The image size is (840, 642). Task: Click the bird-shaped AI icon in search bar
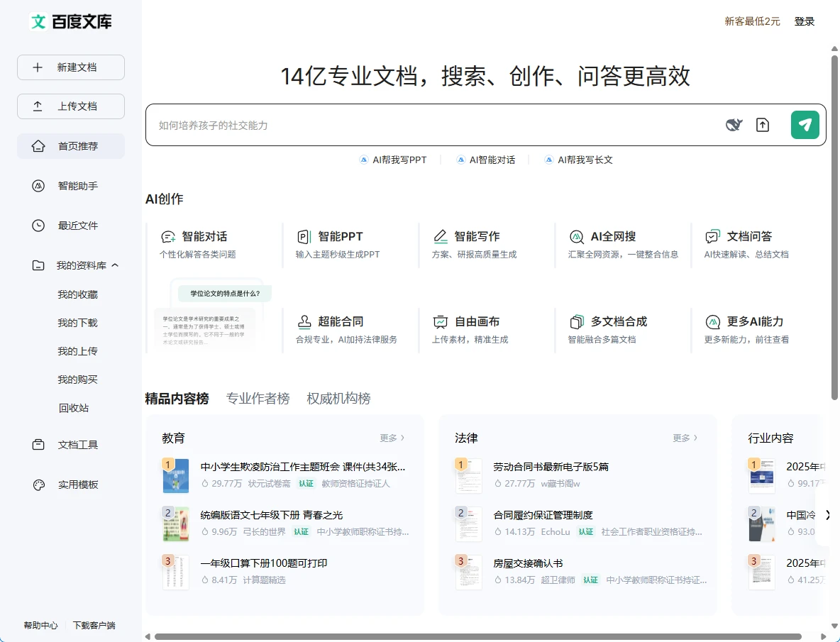tap(734, 125)
